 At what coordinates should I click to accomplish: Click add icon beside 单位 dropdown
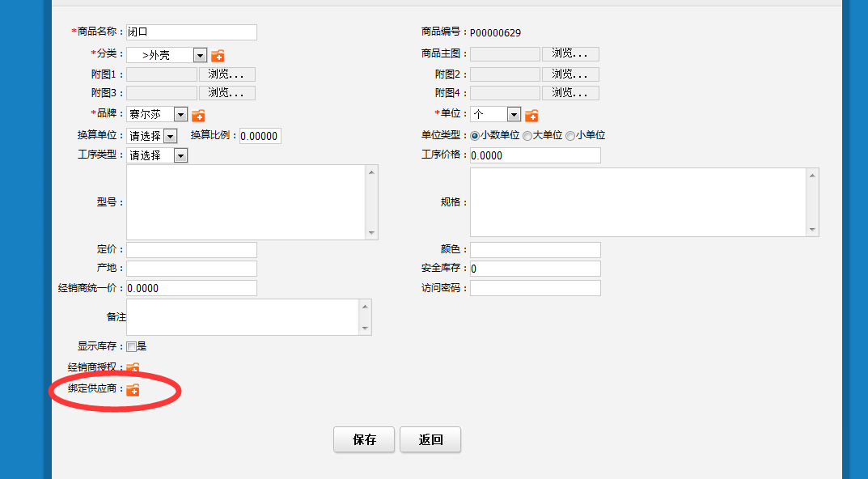[x=531, y=116]
